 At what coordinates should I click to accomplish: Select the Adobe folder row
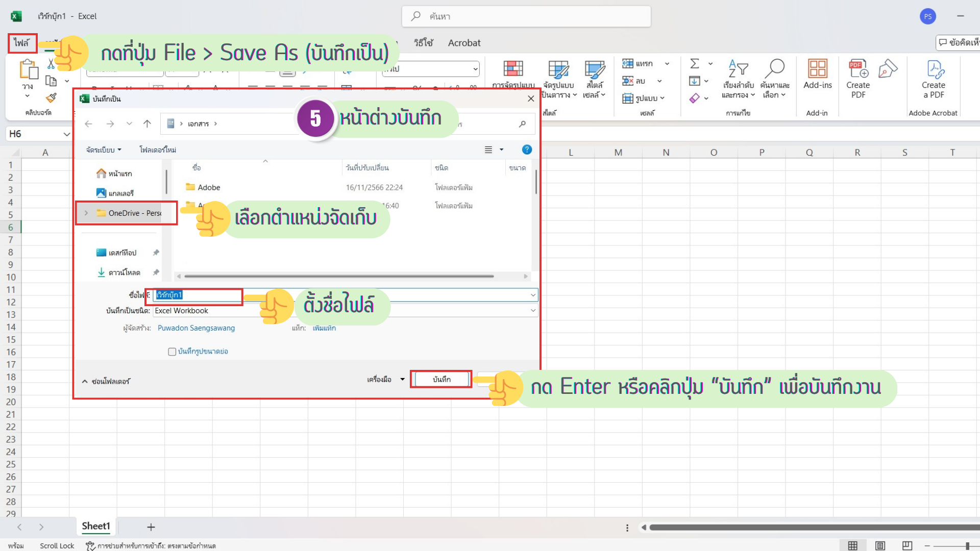(x=352, y=187)
